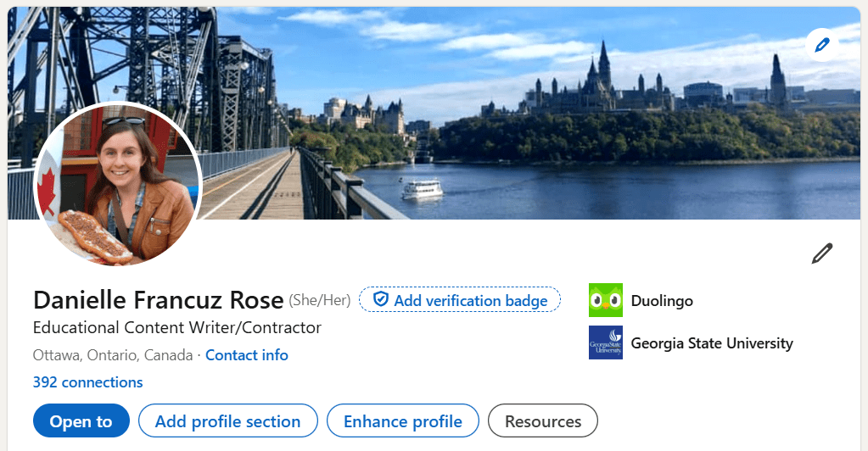View the 392 connections link
Image resolution: width=868 pixels, height=451 pixels.
[87, 382]
